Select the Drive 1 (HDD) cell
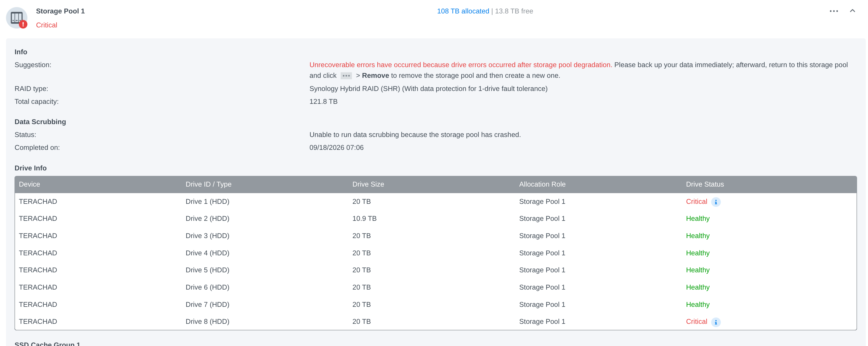 pos(207,201)
